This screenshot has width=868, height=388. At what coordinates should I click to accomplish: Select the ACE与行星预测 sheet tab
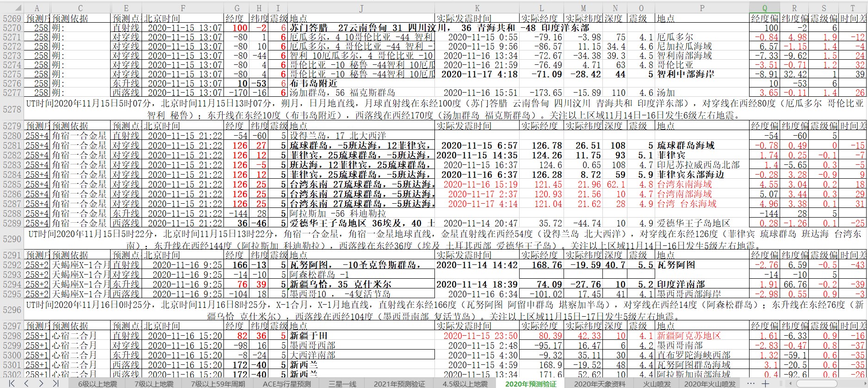(286, 384)
